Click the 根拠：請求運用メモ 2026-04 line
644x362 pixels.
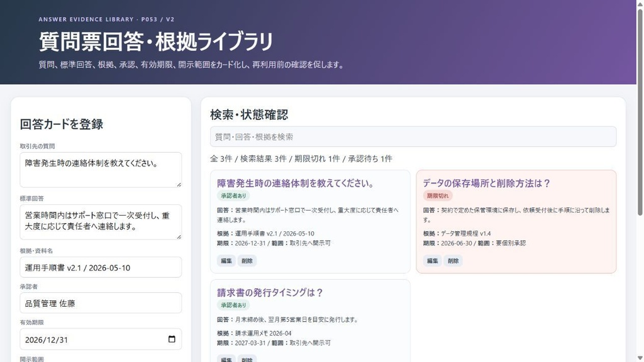coord(254,333)
